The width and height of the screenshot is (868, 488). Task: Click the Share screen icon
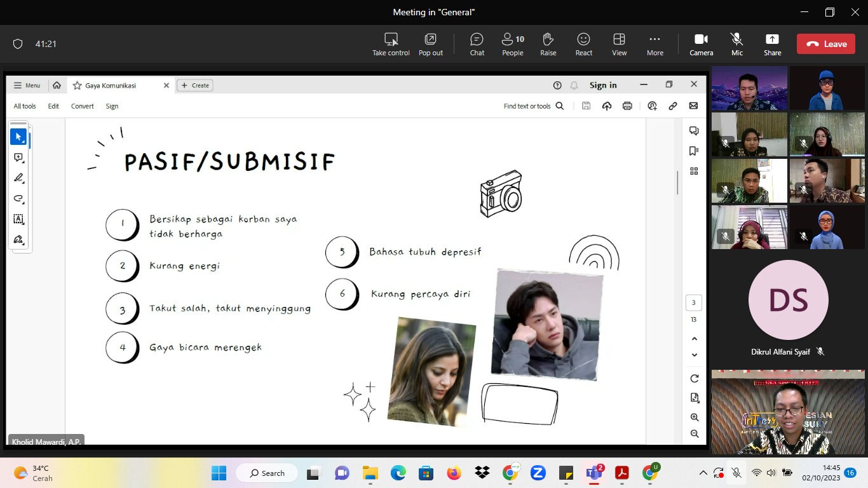pos(772,44)
